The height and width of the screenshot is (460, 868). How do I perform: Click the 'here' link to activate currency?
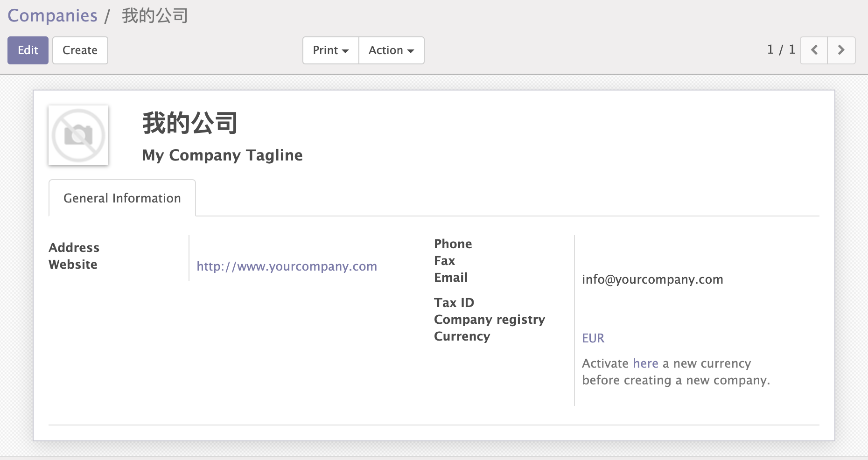[x=645, y=363]
